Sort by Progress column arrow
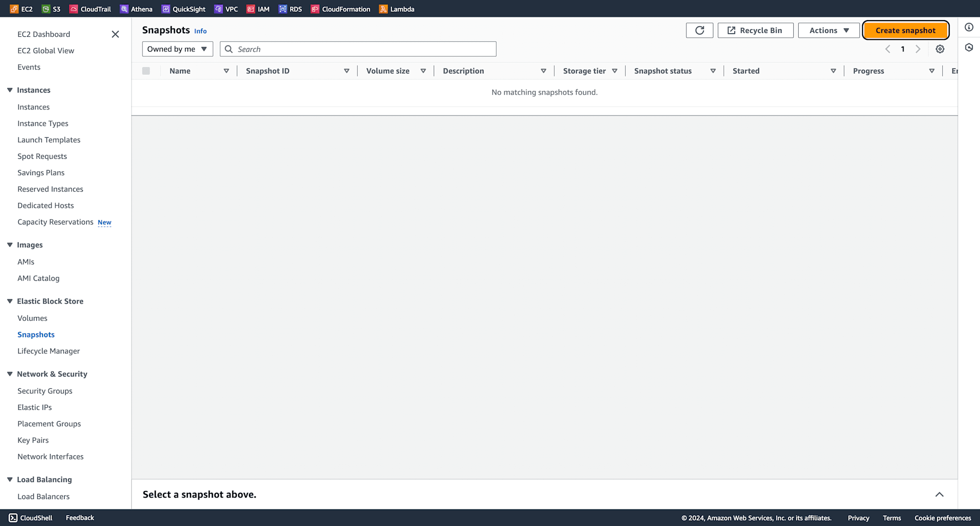 point(931,71)
